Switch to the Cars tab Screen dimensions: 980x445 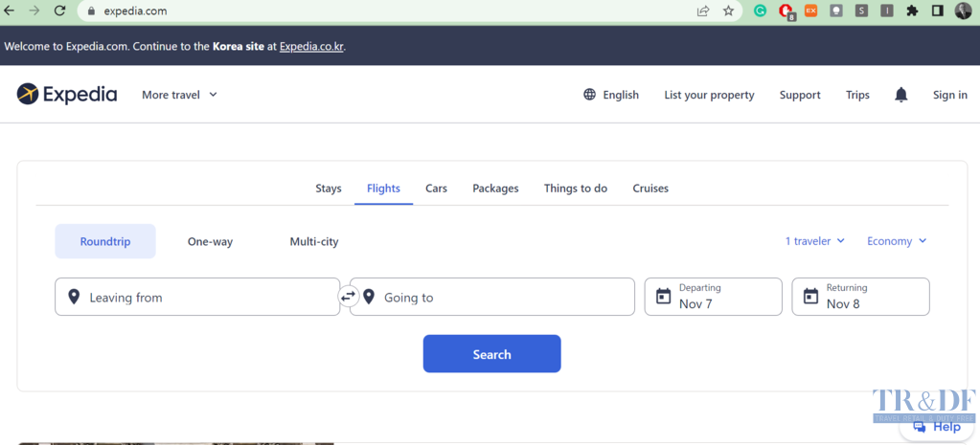tap(436, 189)
